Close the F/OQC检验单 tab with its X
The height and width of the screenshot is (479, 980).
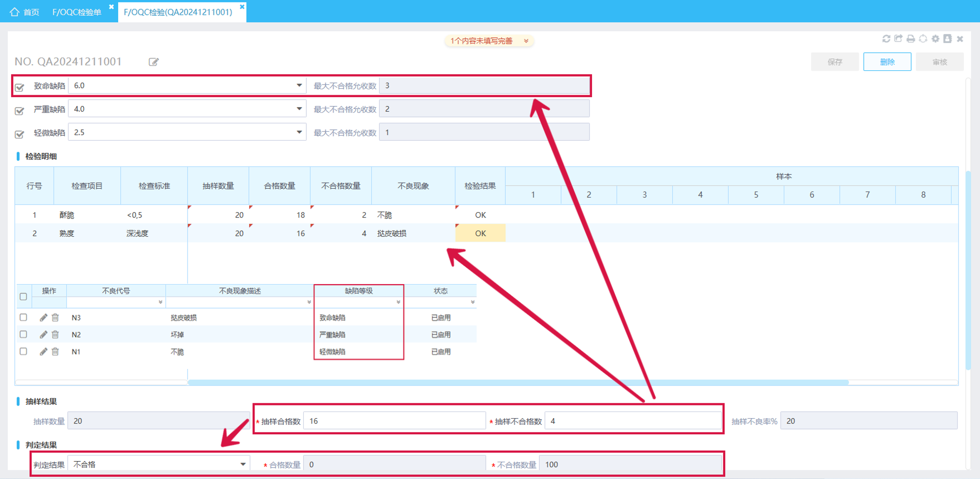pos(111,7)
